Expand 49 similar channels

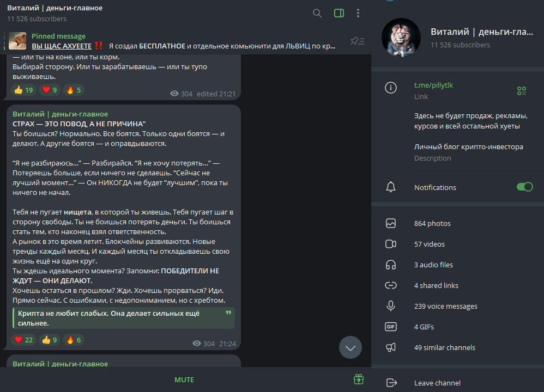444,347
